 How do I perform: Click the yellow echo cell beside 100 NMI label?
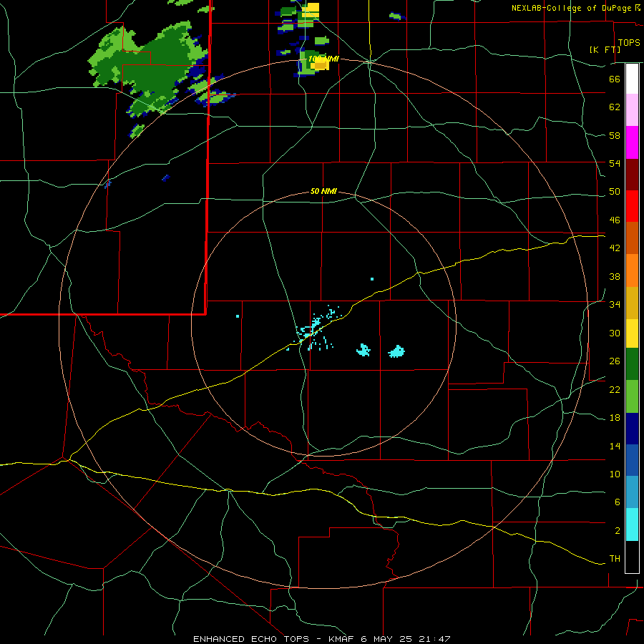320,65
